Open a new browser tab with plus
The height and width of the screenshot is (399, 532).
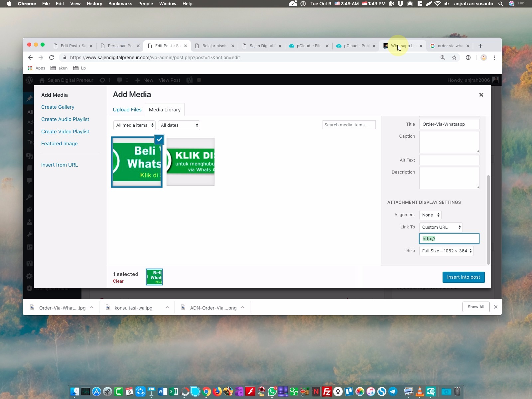[x=480, y=46]
